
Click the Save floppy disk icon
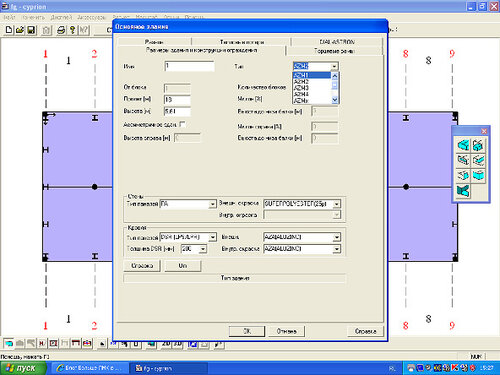[x=31, y=30]
